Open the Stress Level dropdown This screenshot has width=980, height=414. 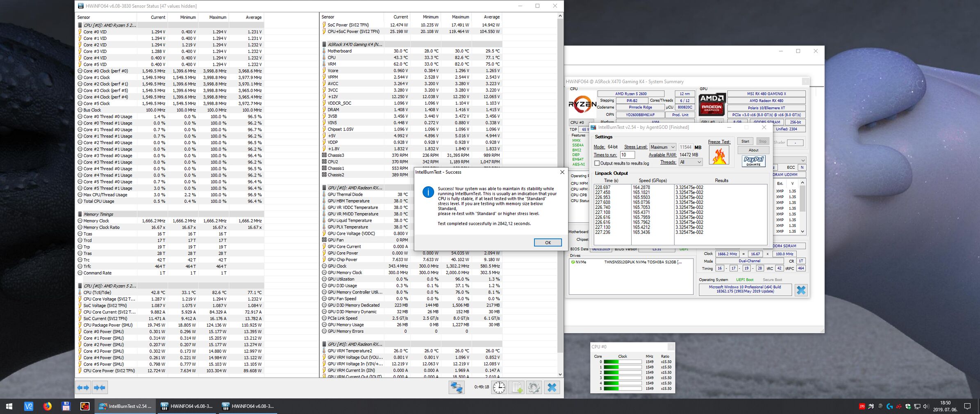click(x=662, y=147)
